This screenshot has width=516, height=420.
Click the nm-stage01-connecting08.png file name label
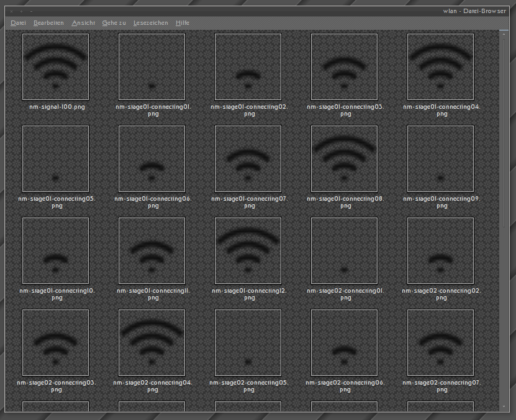tap(345, 202)
